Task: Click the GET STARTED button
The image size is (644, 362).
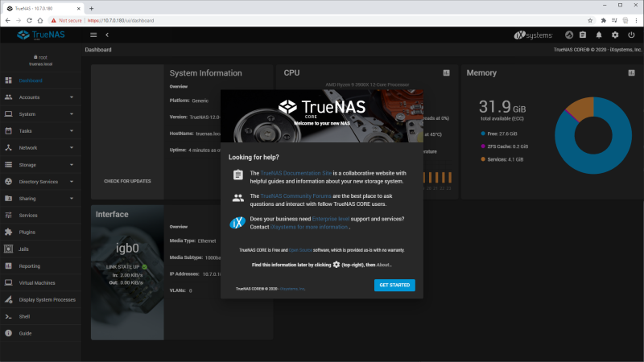Action: [394, 285]
